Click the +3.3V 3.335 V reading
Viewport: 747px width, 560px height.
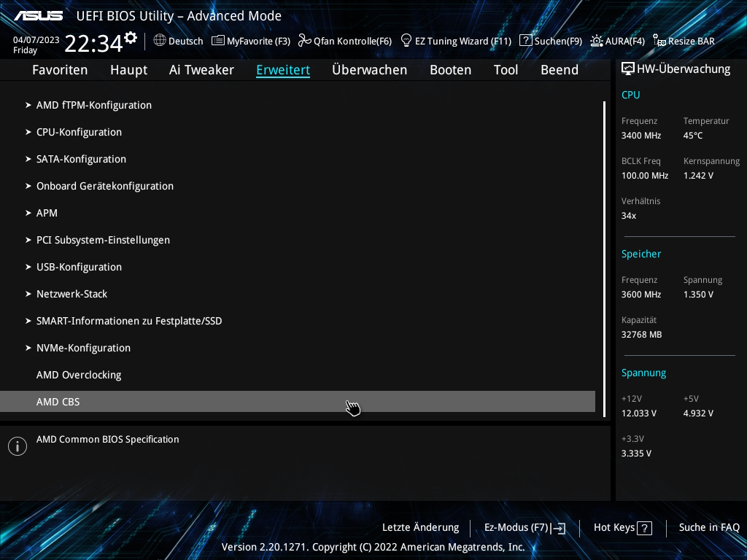tap(636, 454)
